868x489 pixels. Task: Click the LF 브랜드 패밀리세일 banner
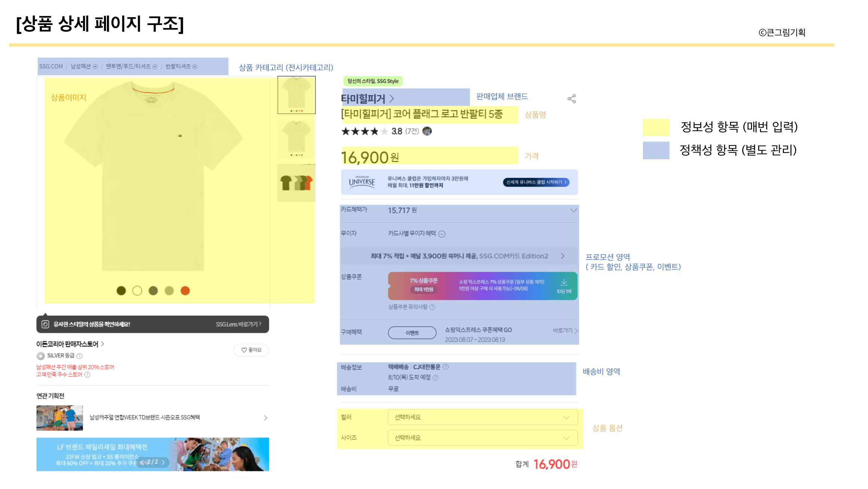coord(153,455)
